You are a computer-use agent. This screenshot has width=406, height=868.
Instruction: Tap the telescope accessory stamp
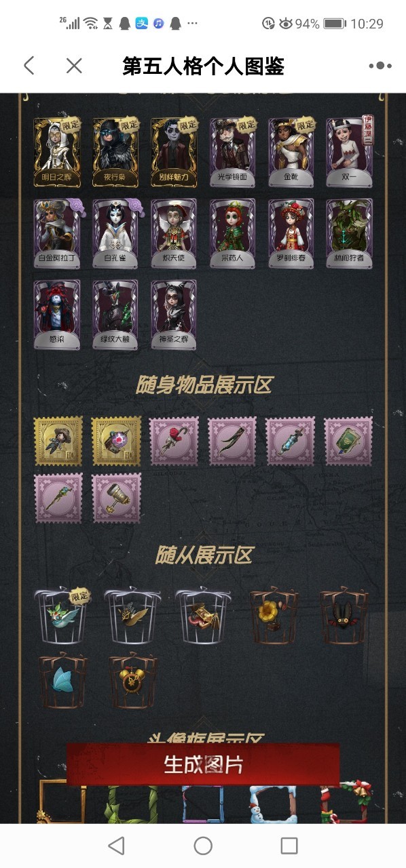click(x=116, y=498)
